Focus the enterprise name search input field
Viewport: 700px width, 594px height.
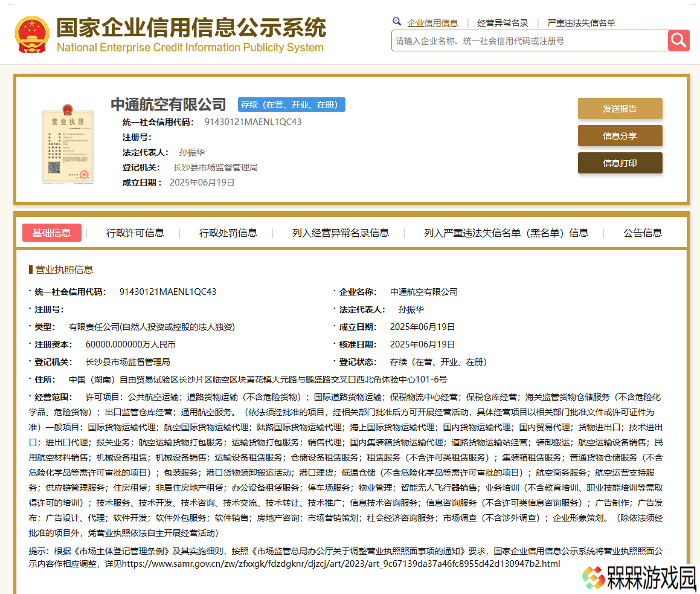tap(530, 40)
